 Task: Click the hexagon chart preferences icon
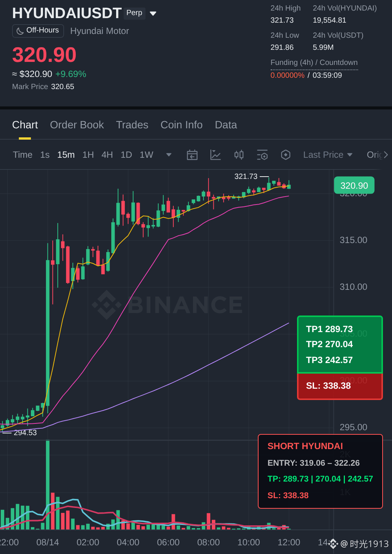286,155
